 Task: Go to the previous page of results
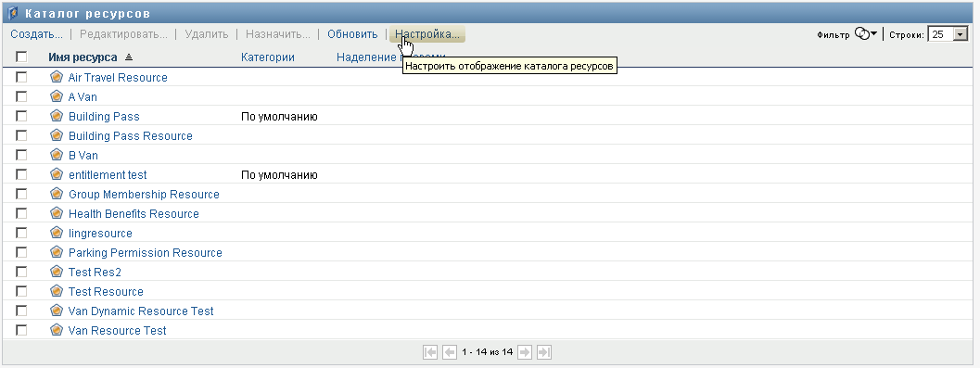pos(450,352)
